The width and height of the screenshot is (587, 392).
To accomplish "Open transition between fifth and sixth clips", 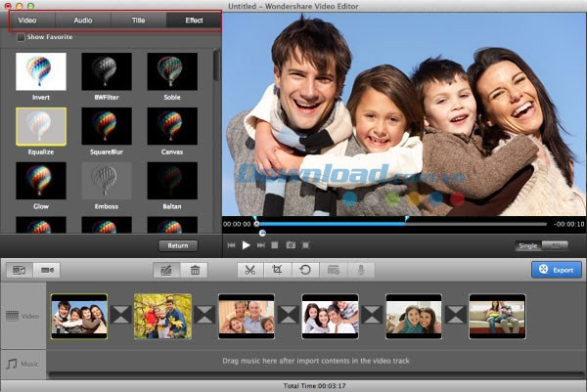I will pos(456,315).
